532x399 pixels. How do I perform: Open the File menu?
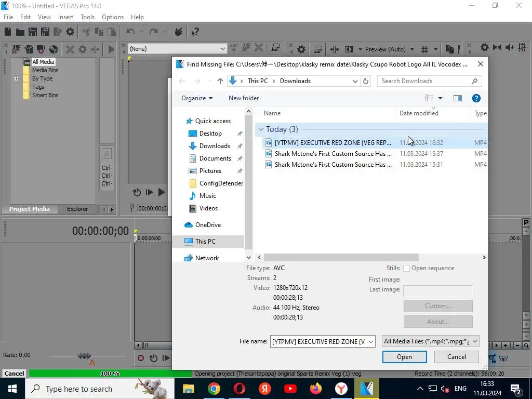8,17
